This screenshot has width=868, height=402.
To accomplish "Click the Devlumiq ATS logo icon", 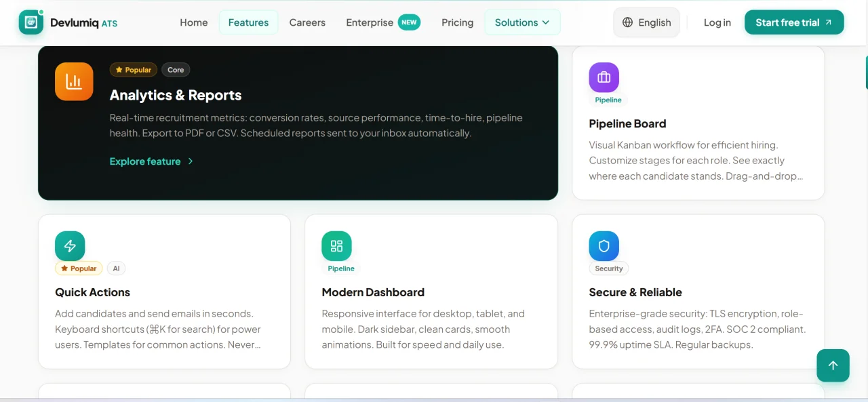I will pos(31,22).
